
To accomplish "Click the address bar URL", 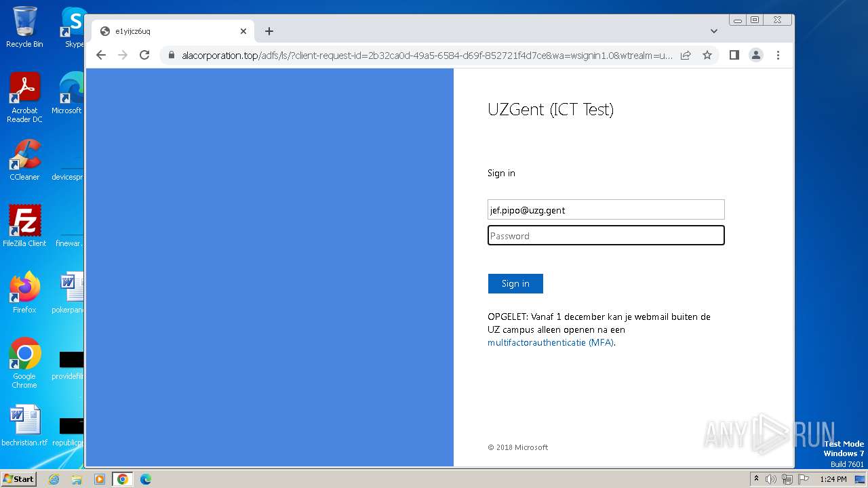I will pyautogui.click(x=427, y=55).
